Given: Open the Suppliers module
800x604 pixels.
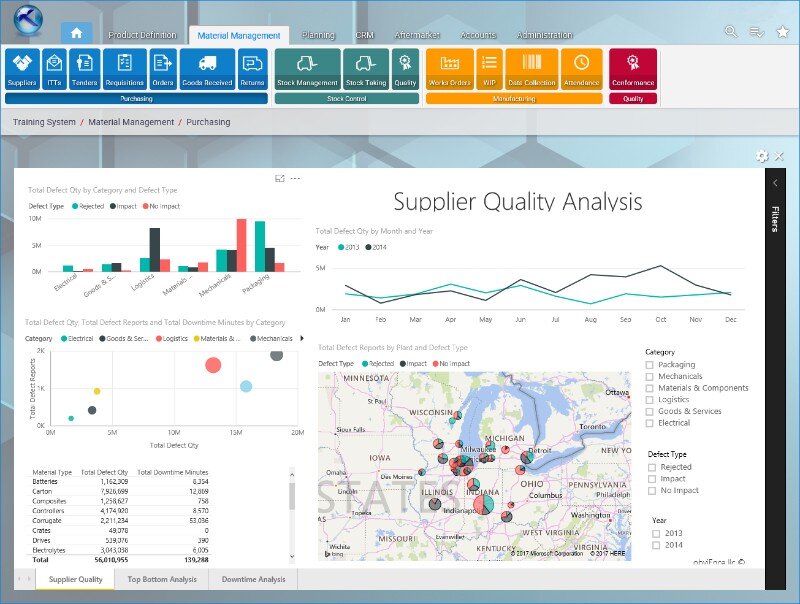Looking at the screenshot, I should (22, 69).
